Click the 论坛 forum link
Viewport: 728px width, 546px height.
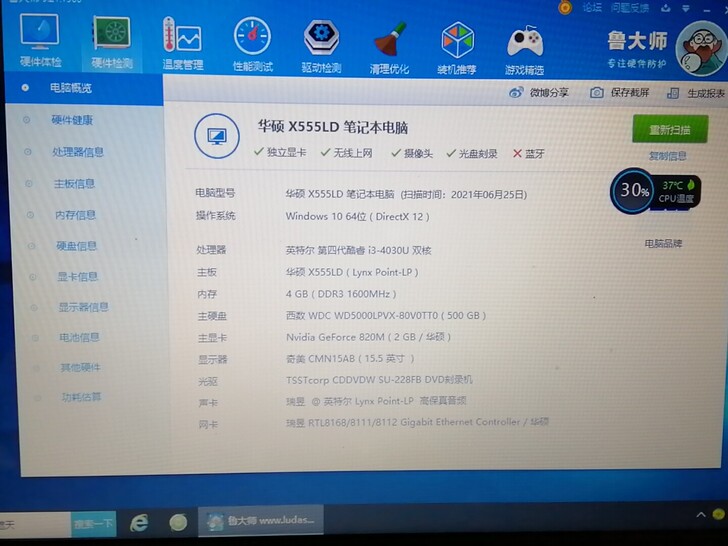pos(592,7)
